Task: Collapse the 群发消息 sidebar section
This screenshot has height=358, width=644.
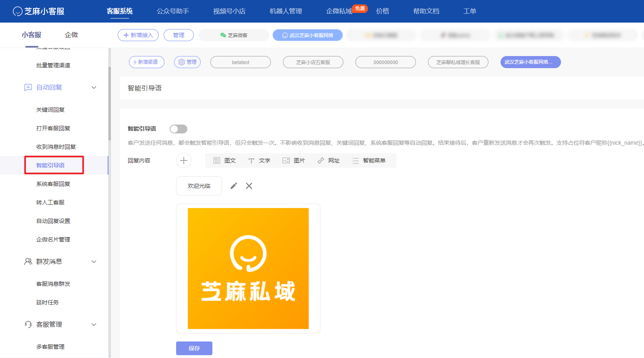Action: point(94,262)
